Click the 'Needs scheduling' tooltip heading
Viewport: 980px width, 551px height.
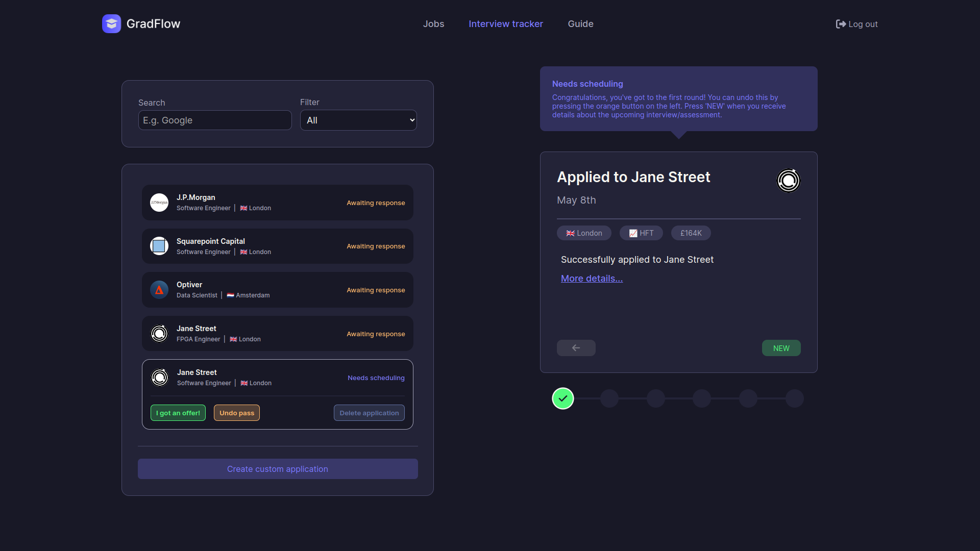point(587,84)
